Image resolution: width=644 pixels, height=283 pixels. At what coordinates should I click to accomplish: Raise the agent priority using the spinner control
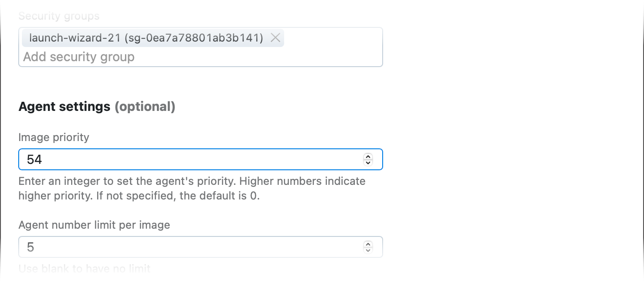[368, 157]
